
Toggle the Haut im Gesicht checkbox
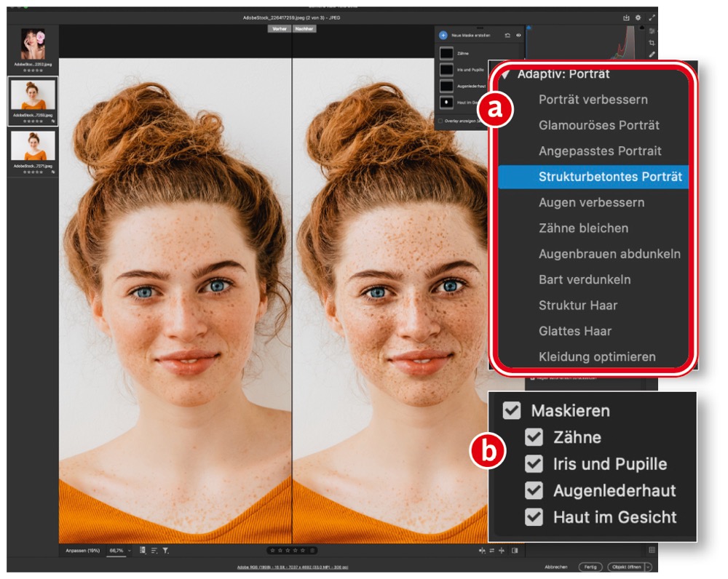point(534,517)
